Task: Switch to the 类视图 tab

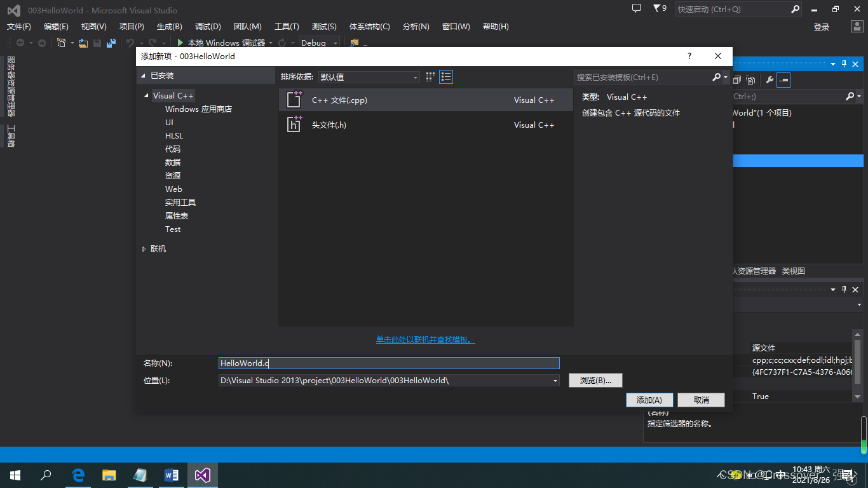Action: pos(794,271)
